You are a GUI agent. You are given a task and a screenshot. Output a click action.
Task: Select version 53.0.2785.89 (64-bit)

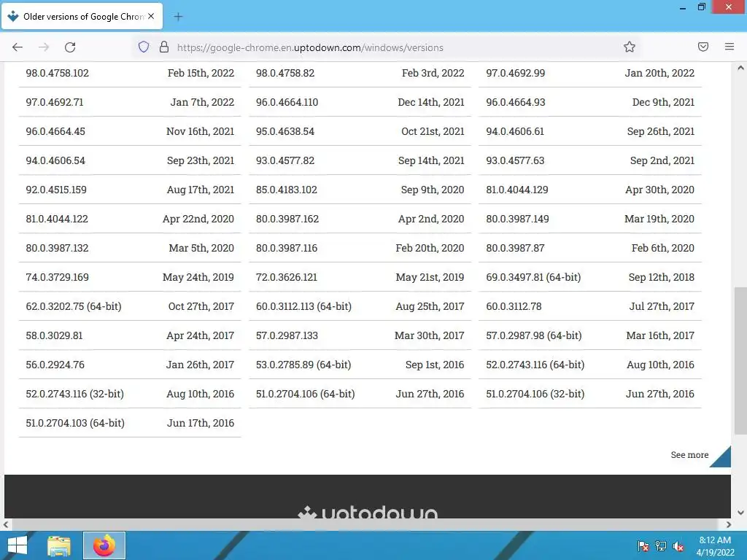(x=360, y=365)
